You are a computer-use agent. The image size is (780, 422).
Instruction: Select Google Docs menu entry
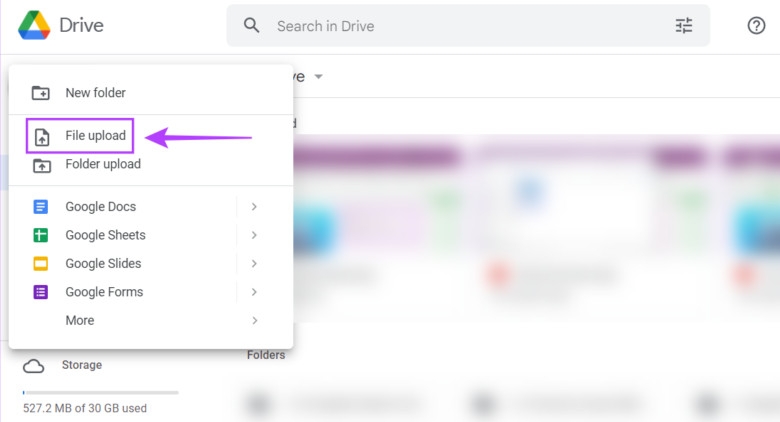point(151,207)
